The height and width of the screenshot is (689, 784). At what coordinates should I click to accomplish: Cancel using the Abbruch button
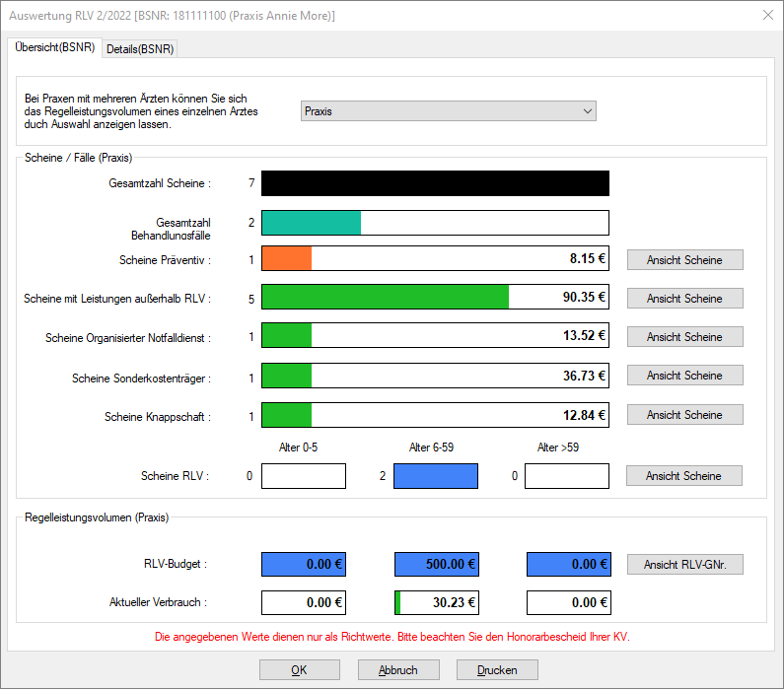point(398,670)
